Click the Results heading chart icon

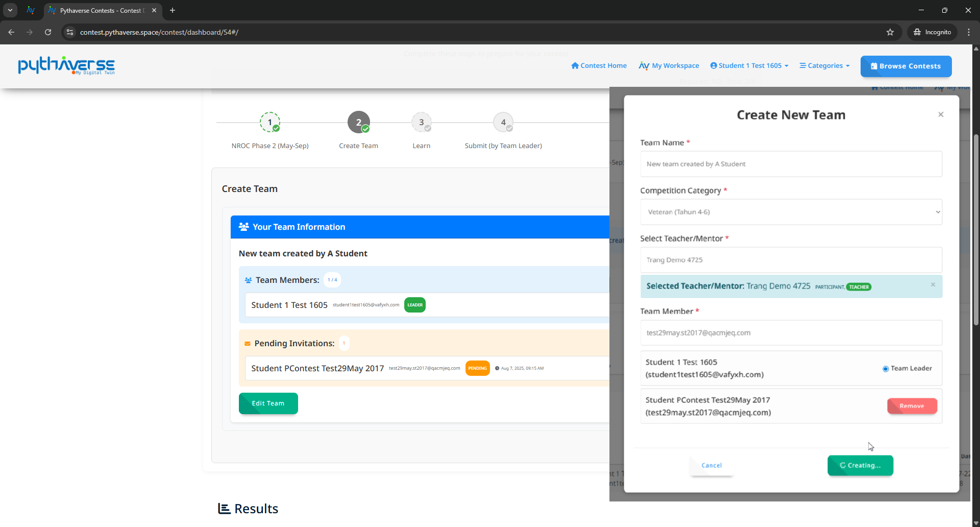pyautogui.click(x=224, y=509)
